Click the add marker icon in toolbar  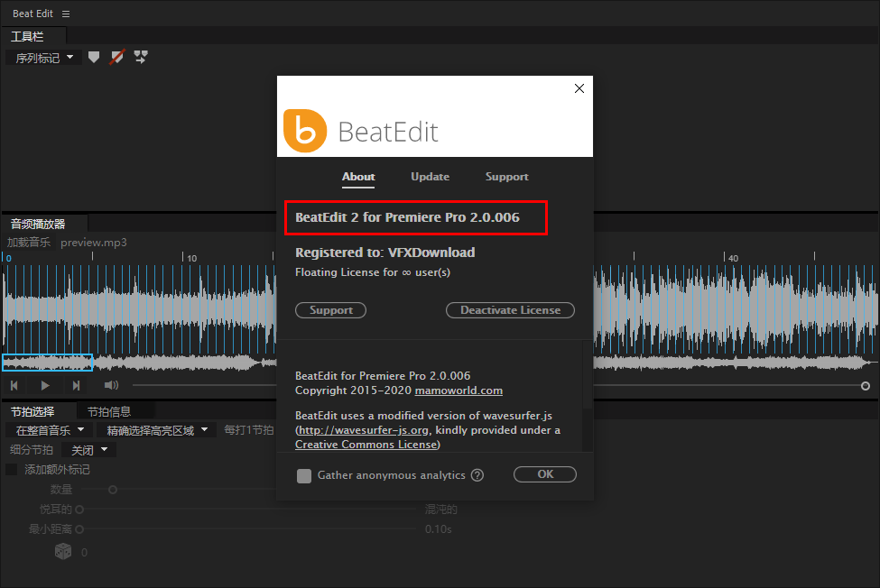[94, 57]
